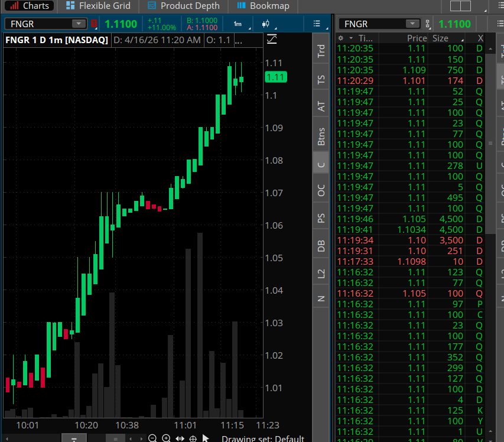Toggle the DB side panel button
The image size is (504, 442).
click(321, 246)
